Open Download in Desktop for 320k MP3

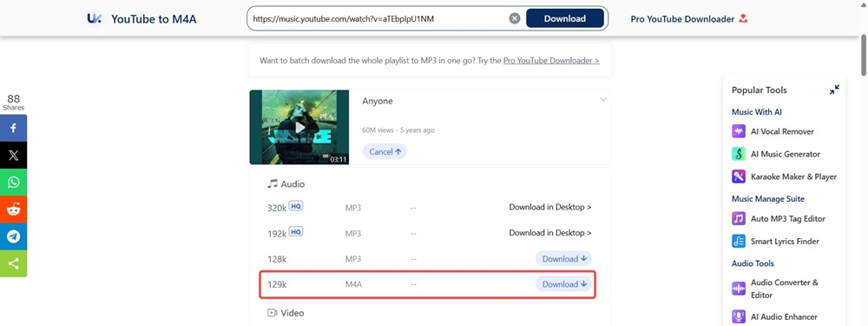tap(550, 208)
